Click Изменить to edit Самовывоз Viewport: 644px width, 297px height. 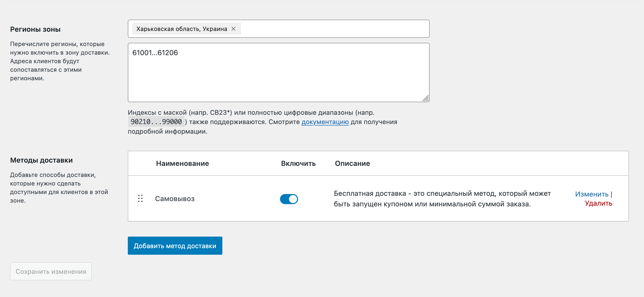coord(591,194)
